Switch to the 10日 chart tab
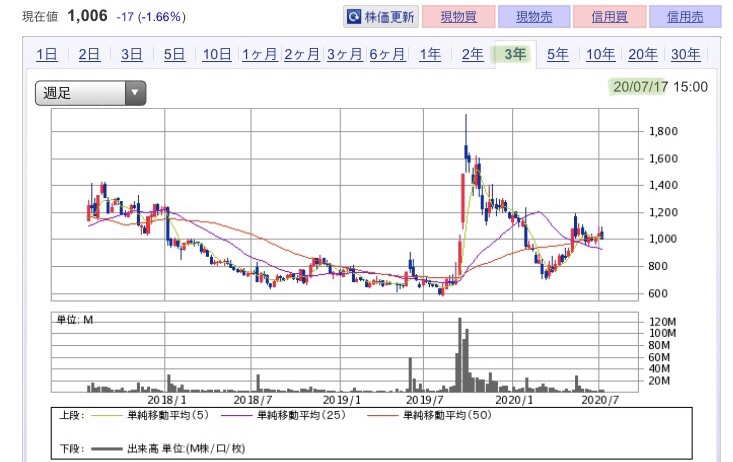 [x=216, y=54]
